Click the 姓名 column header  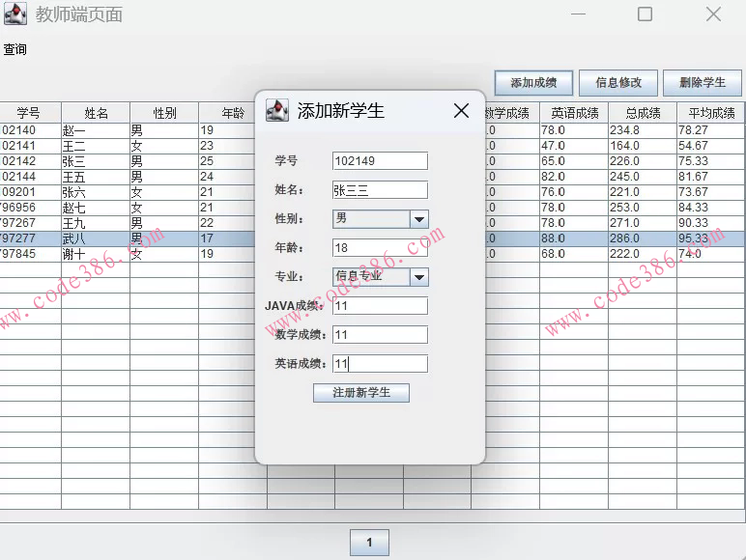click(96, 113)
